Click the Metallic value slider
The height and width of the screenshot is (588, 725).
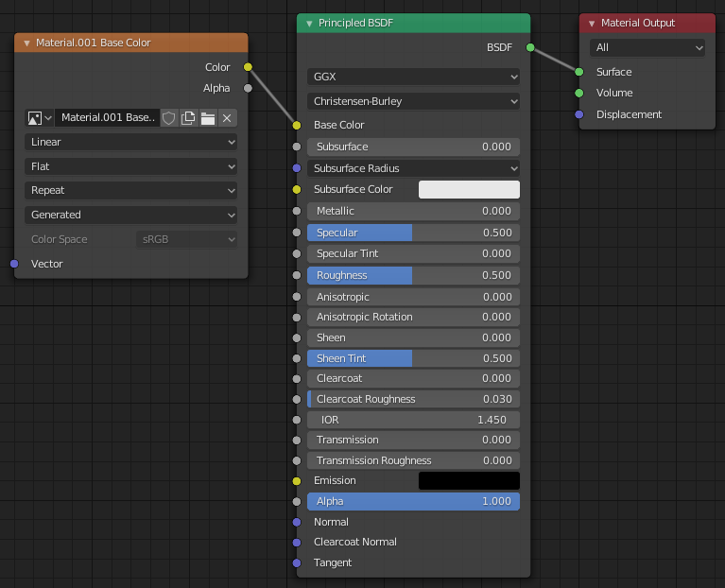click(x=413, y=211)
